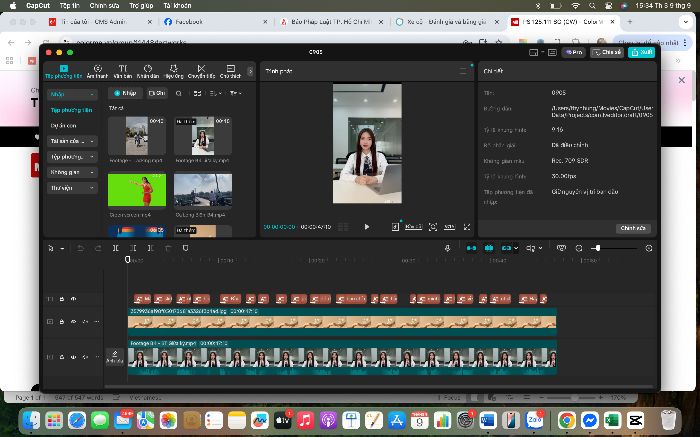The image size is (700, 437).
Task: Select the street footage thumbnail
Action: click(x=137, y=136)
